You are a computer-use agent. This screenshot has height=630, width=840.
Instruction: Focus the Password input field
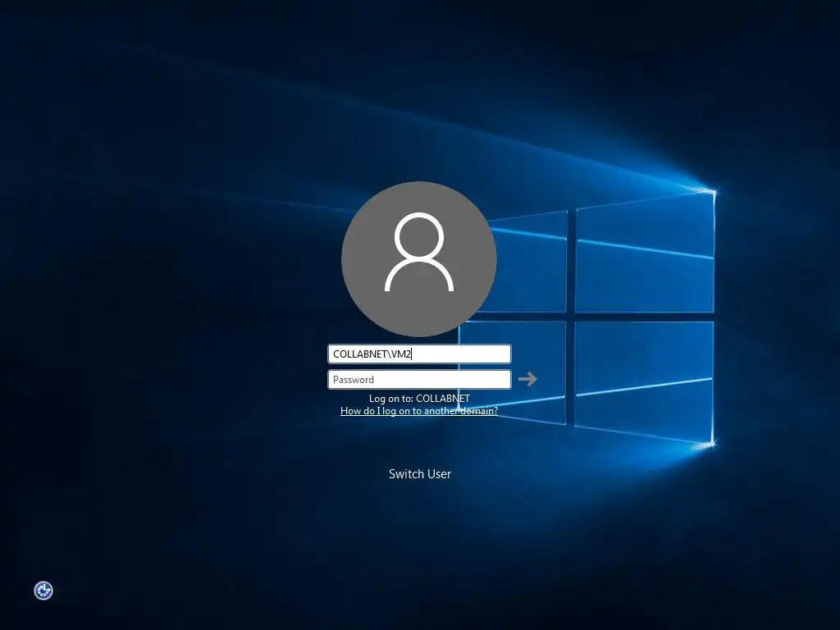419,379
